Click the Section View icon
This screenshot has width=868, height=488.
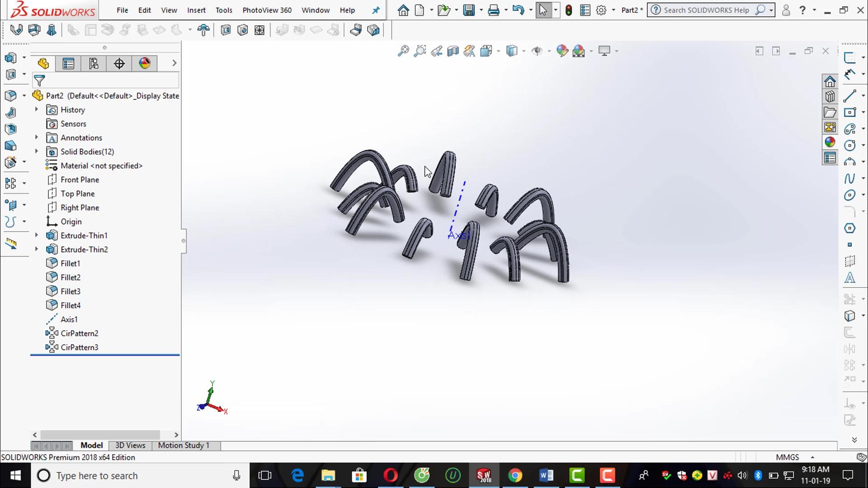[x=453, y=51]
